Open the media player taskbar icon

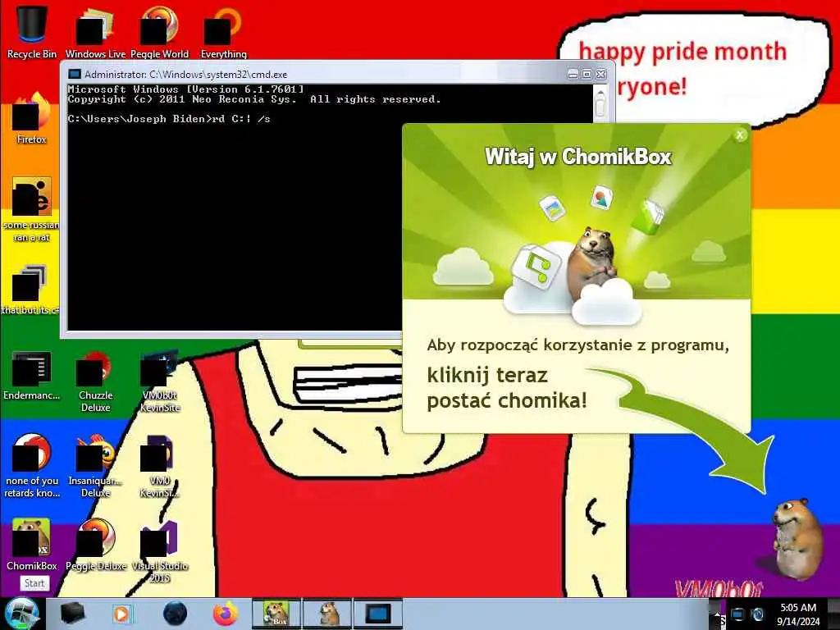pos(121,614)
